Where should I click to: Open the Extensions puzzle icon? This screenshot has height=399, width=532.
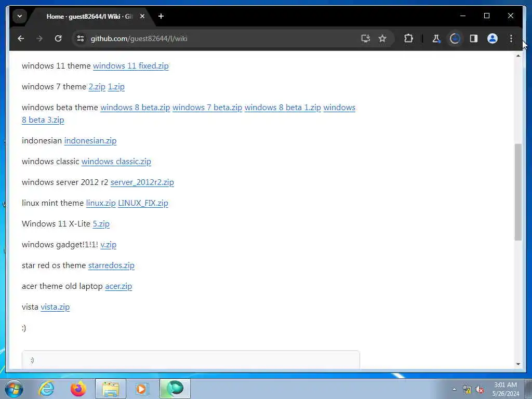coord(408,38)
